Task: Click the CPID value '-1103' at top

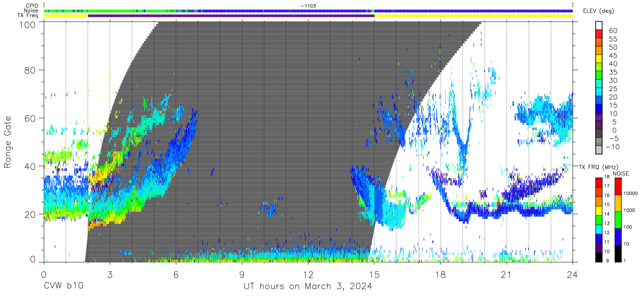Action: click(x=308, y=6)
